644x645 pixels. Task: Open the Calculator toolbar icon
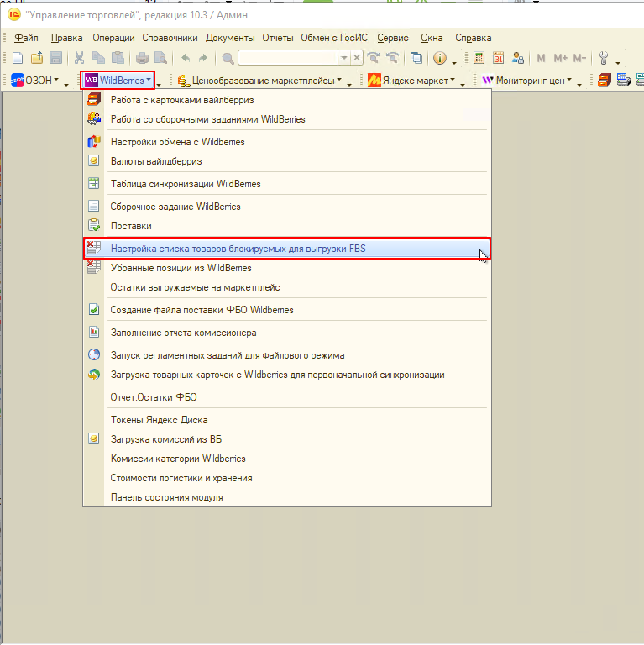pyautogui.click(x=479, y=58)
